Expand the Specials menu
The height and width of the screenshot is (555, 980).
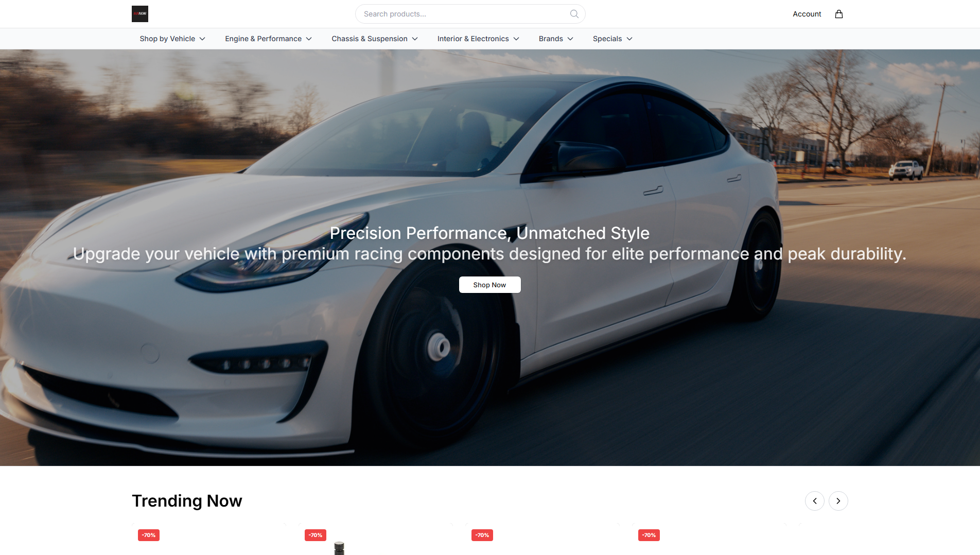click(612, 39)
